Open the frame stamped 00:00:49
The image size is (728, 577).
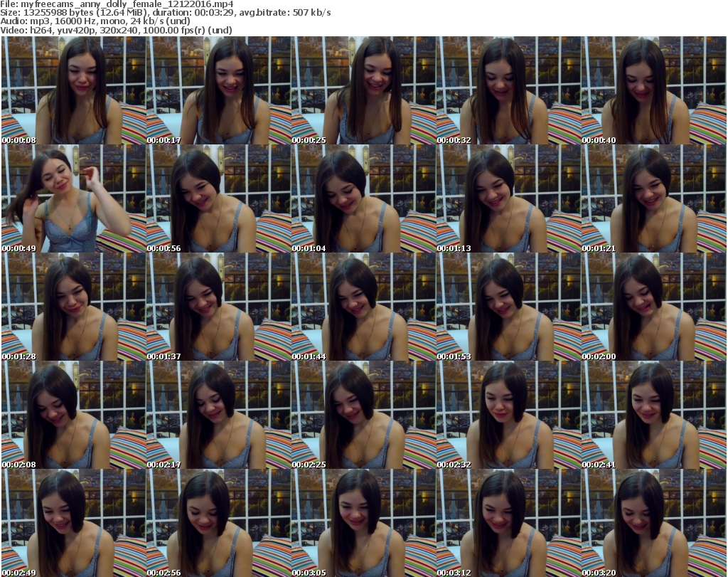coord(74,198)
